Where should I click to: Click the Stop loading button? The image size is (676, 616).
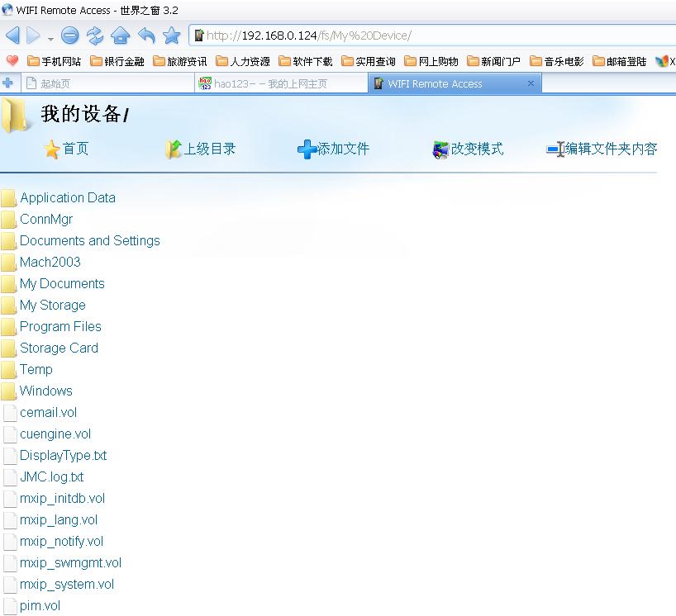click(x=70, y=36)
